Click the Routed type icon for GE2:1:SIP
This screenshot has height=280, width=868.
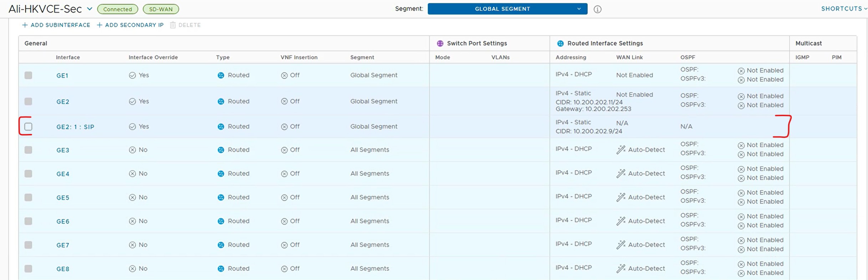pos(221,126)
